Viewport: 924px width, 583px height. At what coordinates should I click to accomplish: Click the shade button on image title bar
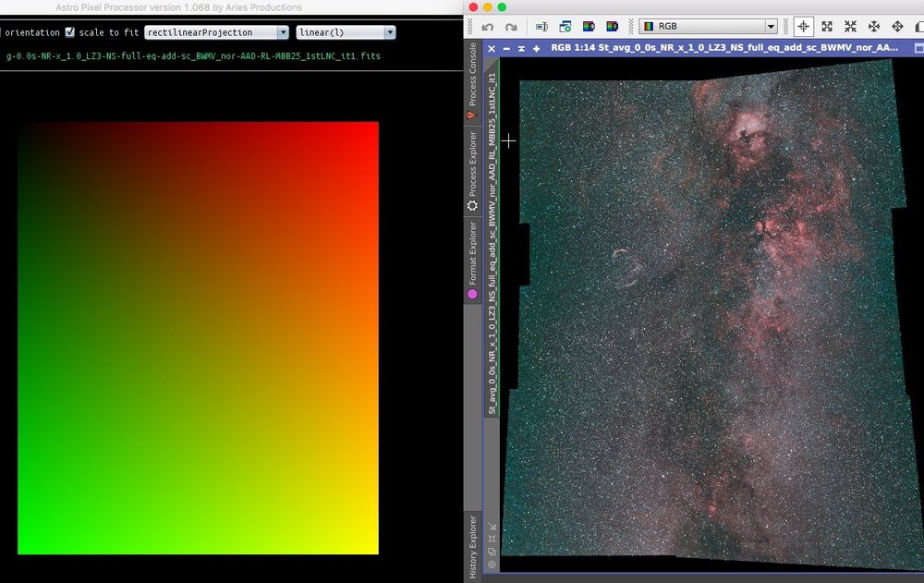[521, 48]
